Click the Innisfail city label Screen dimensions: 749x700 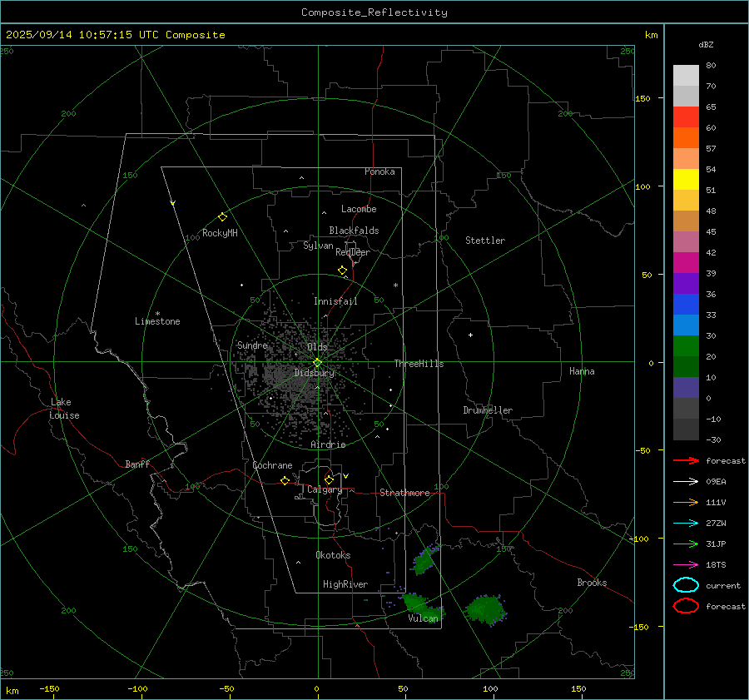(x=335, y=301)
